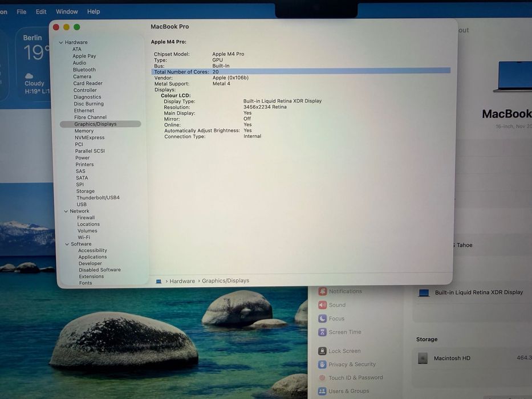Select Developer under Software
The width and height of the screenshot is (532, 399).
click(90, 263)
